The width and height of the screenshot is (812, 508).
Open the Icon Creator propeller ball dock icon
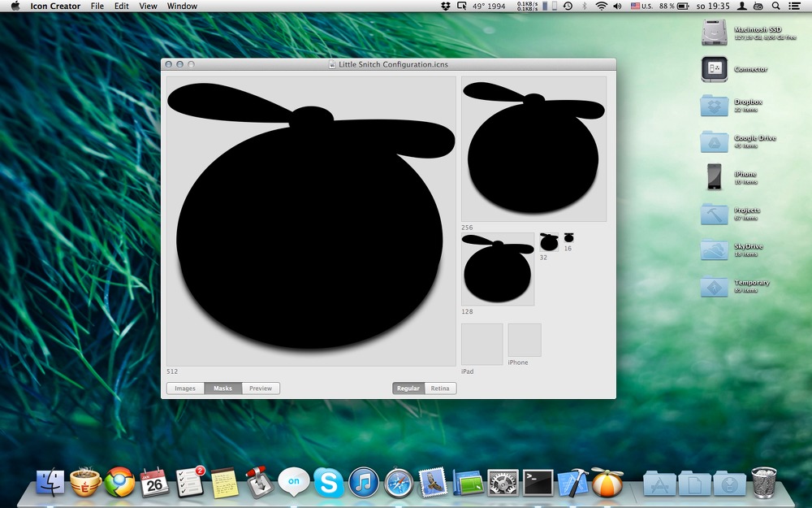[607, 482]
